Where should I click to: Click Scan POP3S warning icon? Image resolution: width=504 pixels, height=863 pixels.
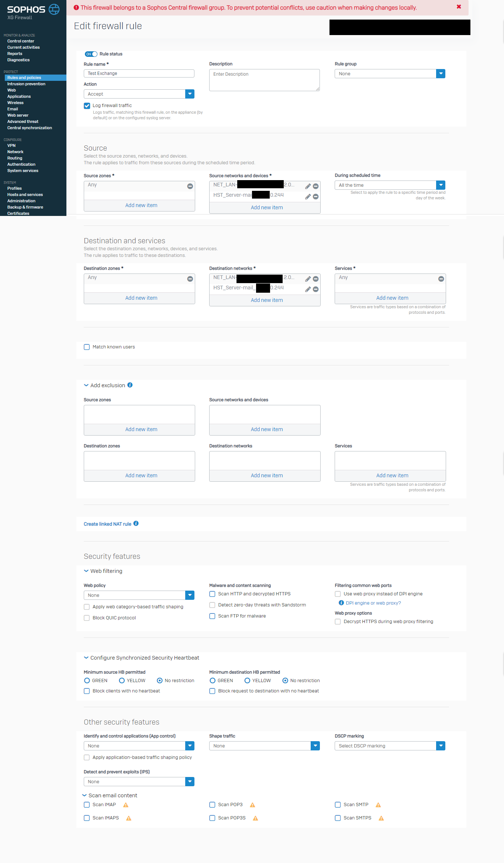click(x=255, y=818)
